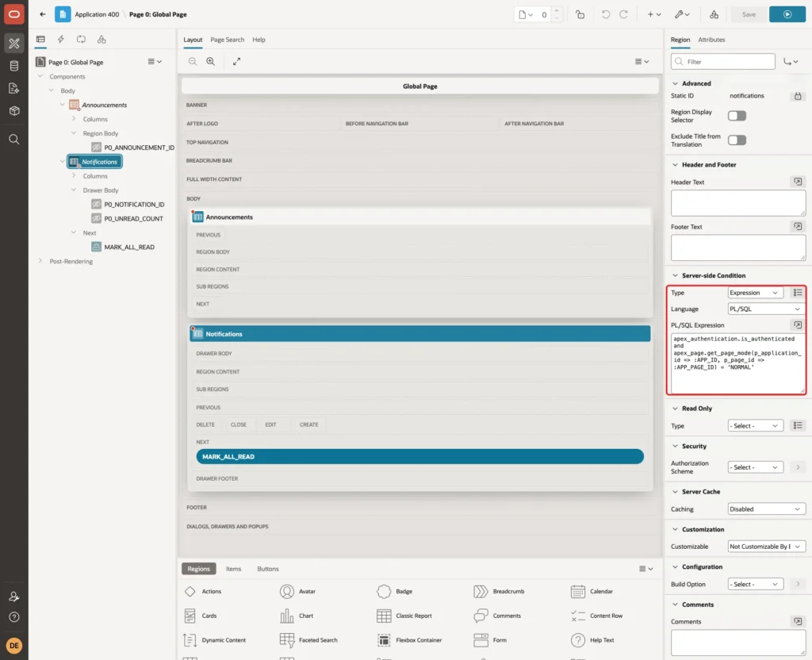Open the code editor for Header Text
The height and width of the screenshot is (660, 812).
798,182
